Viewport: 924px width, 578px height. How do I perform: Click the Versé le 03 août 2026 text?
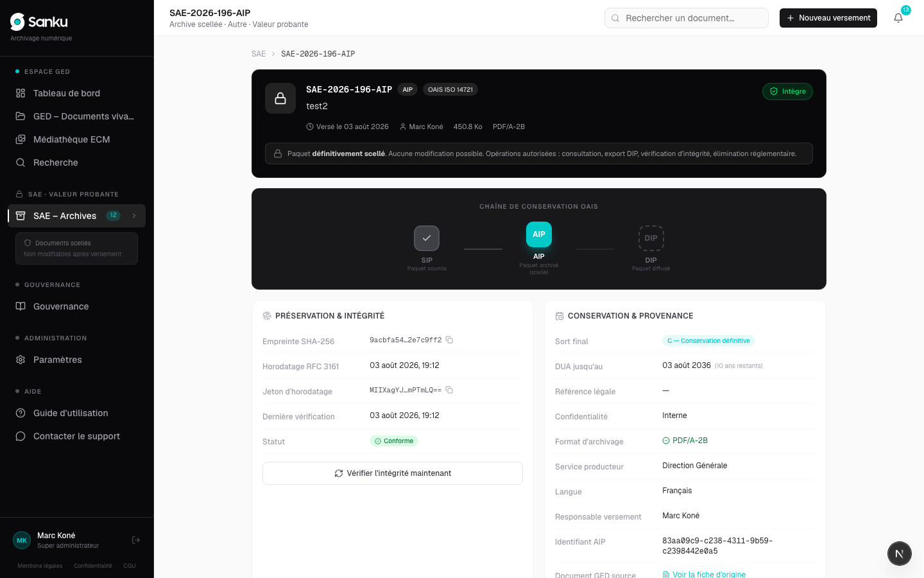(347, 127)
